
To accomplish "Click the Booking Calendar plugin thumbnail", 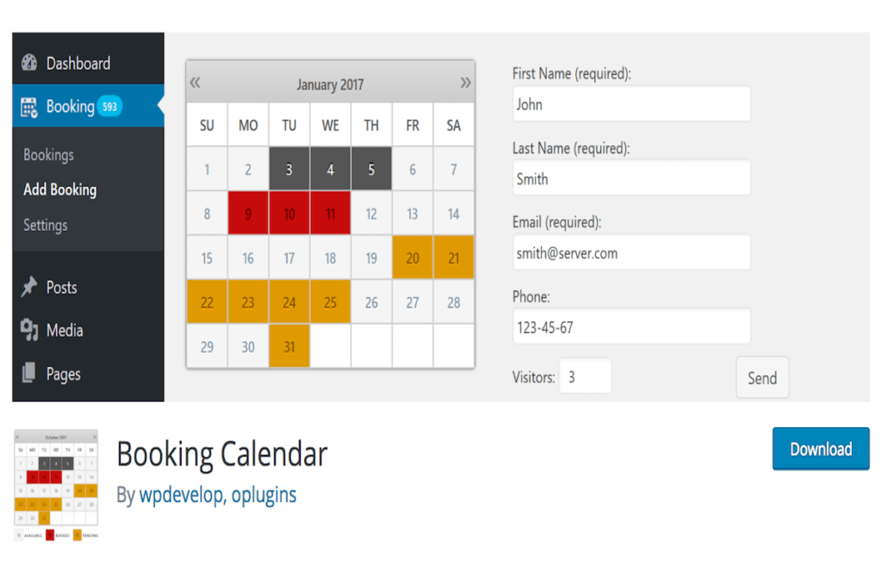I will coord(56,485).
